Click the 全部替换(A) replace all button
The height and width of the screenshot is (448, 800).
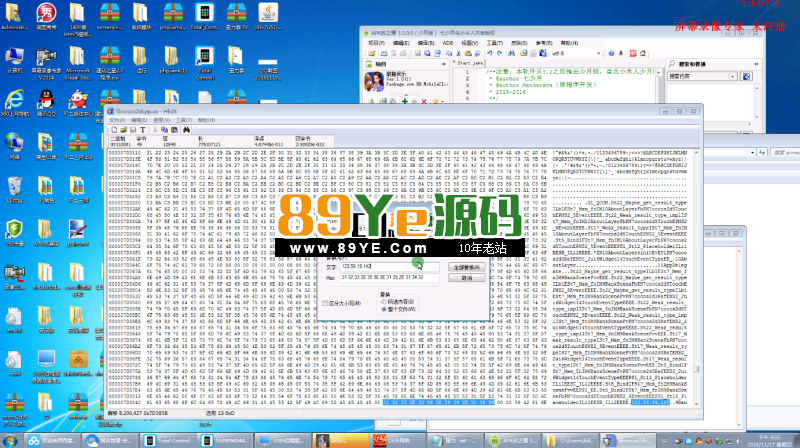click(466, 267)
